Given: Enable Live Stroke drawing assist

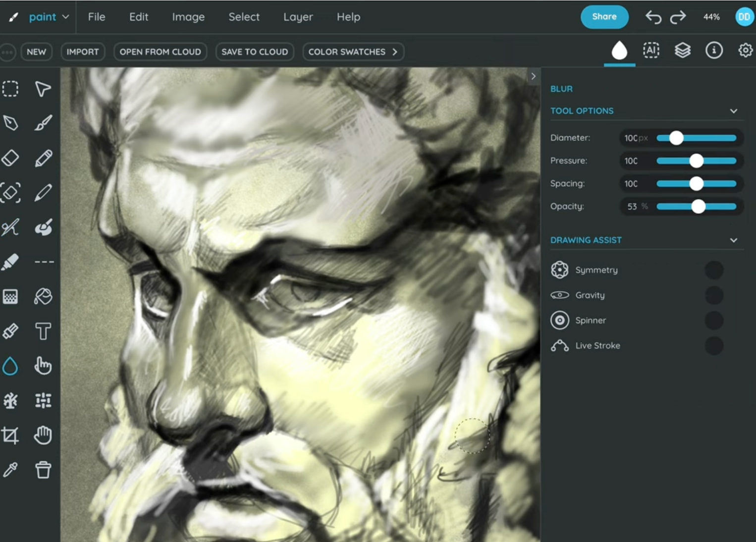Looking at the screenshot, I should click(713, 346).
